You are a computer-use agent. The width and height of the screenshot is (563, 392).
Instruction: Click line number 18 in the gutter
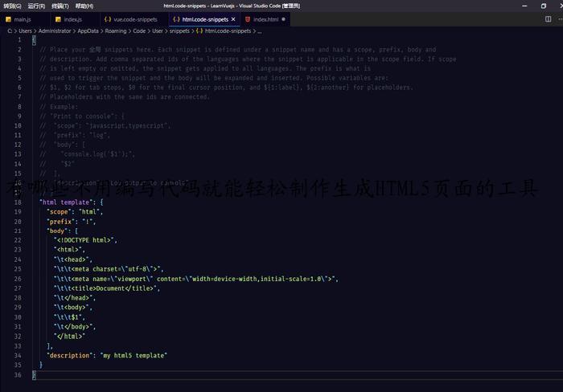(x=18, y=202)
